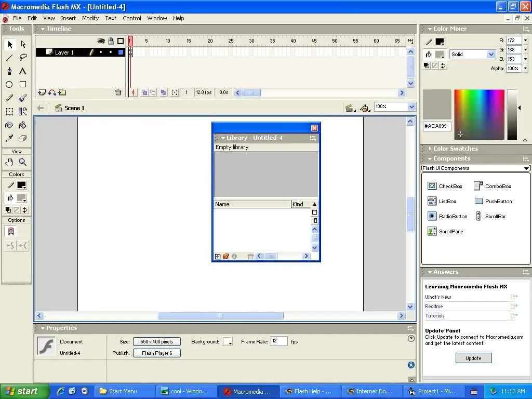This screenshot has height=399, width=532.
Task: Open the Window menu
Action: 157,18
